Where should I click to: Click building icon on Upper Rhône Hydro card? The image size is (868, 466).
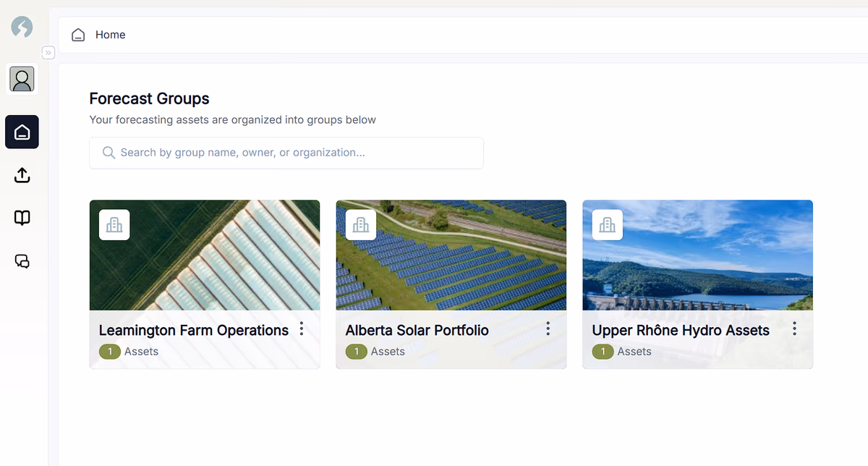pyautogui.click(x=608, y=225)
